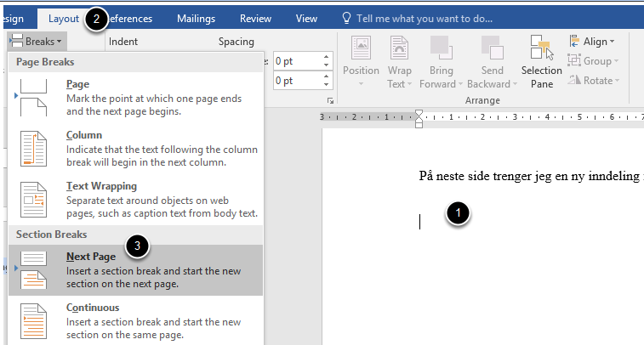Click the Text Wrapping break icon
The width and height of the screenshot is (644, 345).
click(x=33, y=200)
